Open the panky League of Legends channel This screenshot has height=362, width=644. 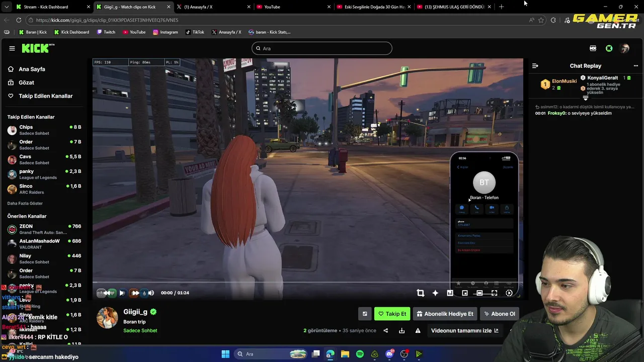pos(44,174)
